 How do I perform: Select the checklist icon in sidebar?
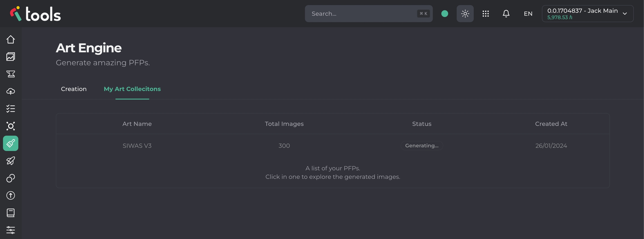[x=11, y=109]
